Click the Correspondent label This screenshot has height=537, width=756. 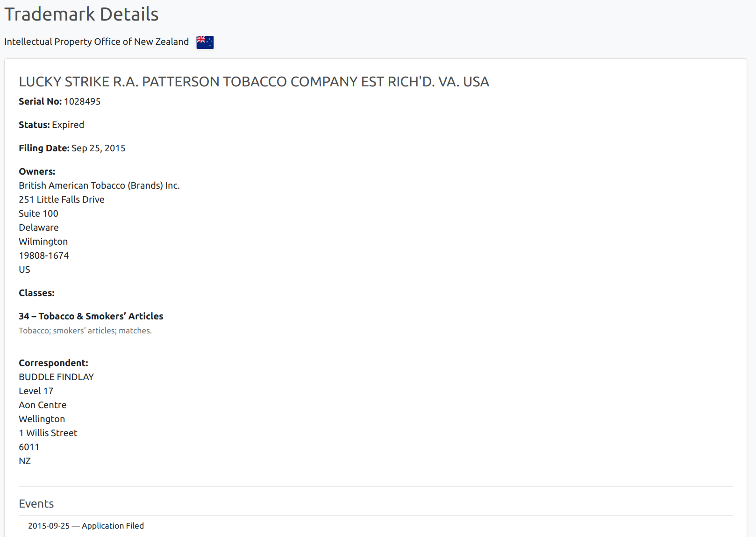[53, 363]
